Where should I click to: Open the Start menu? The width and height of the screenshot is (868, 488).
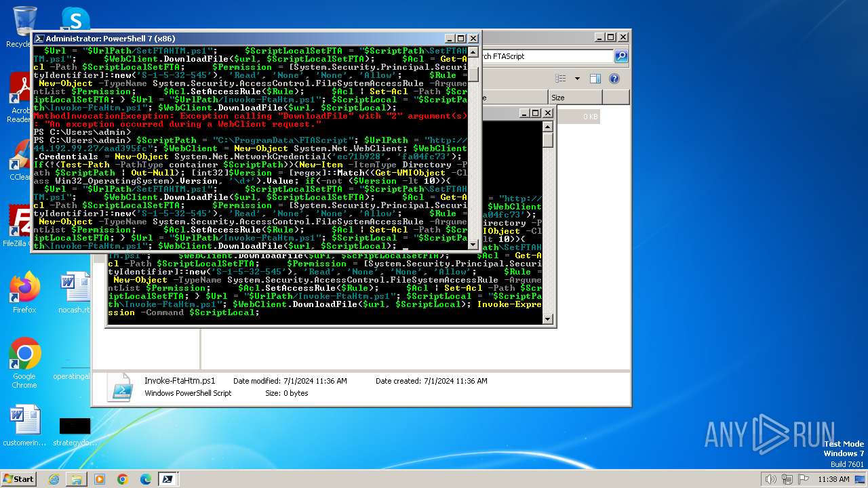[19, 479]
